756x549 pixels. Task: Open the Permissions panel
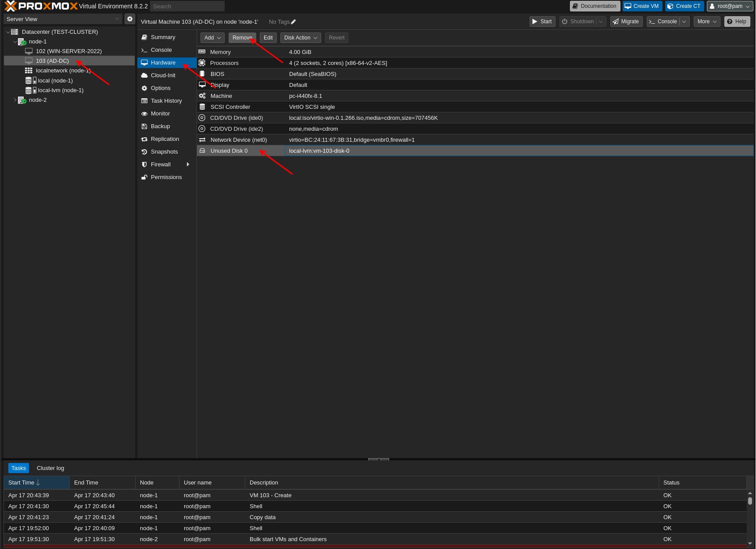point(166,177)
